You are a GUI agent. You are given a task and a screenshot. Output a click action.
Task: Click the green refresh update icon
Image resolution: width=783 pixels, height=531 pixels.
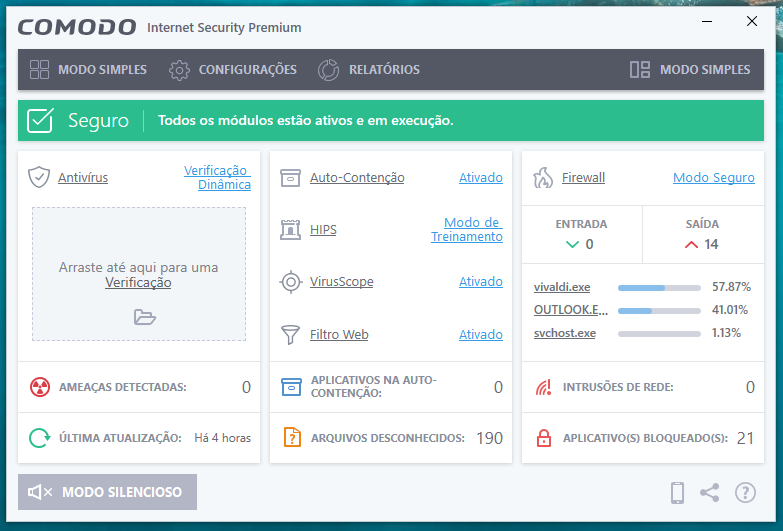[x=40, y=438]
